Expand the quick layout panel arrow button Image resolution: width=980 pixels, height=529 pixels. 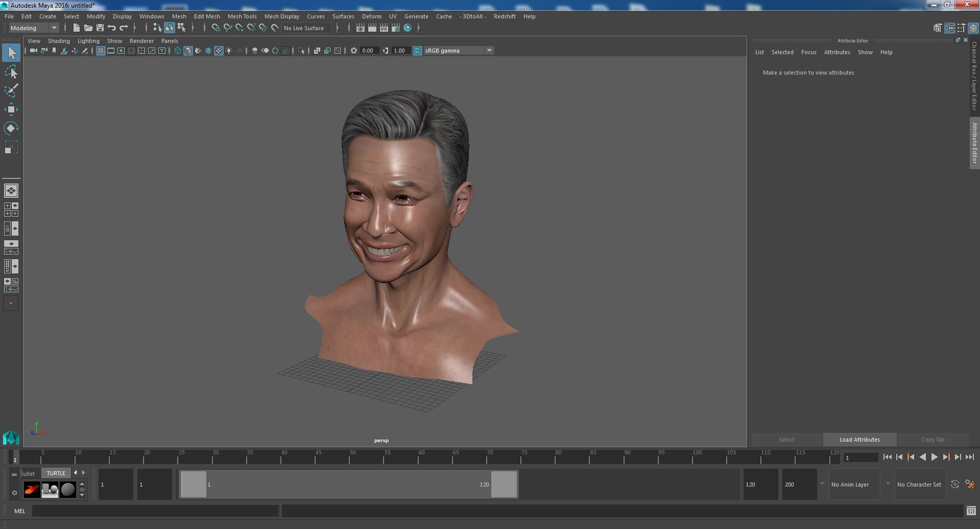(x=11, y=303)
